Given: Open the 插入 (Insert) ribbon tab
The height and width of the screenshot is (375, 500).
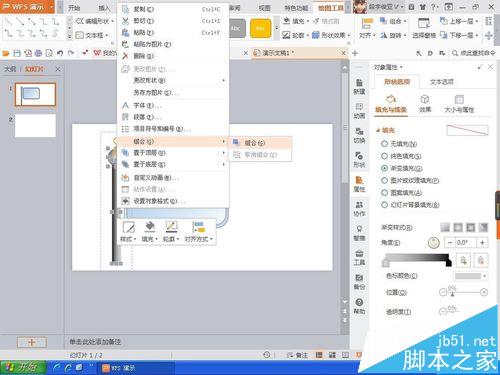Looking at the screenshot, I should pyautogui.click(x=104, y=8).
